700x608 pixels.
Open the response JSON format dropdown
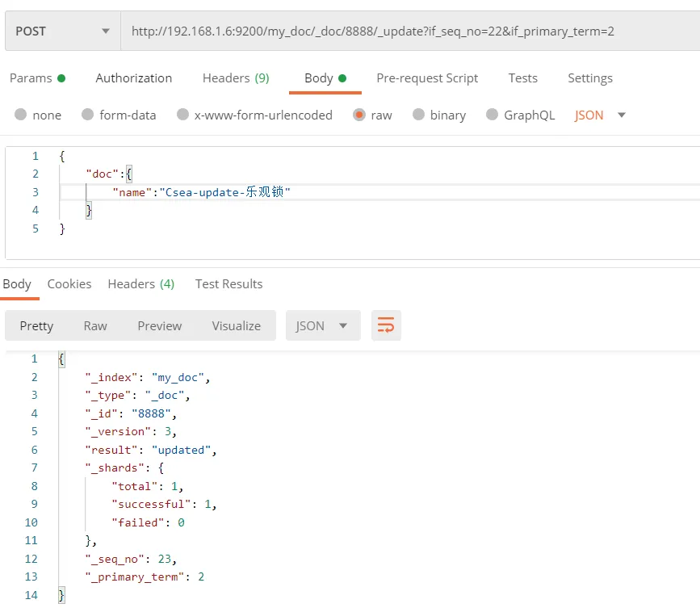coord(322,325)
